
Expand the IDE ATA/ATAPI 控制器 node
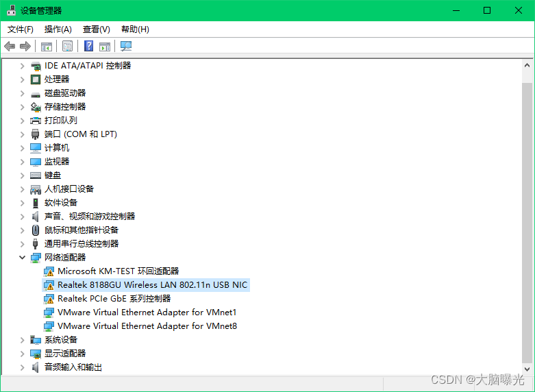point(22,66)
